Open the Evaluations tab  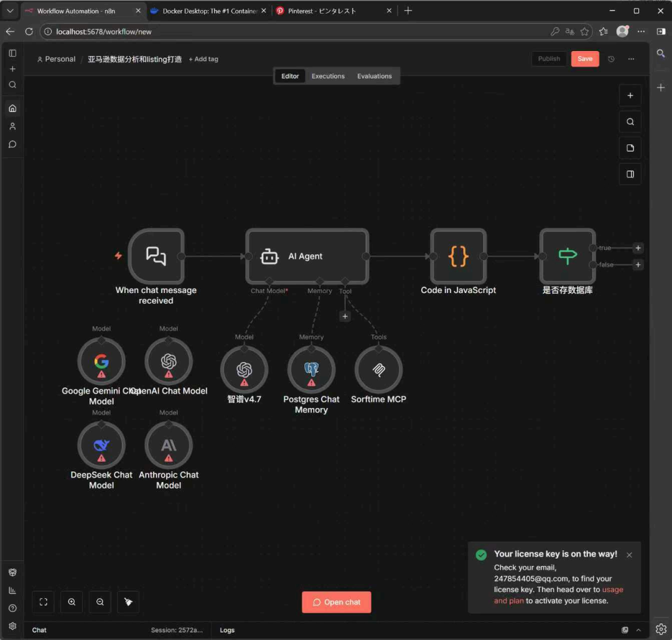pos(374,76)
